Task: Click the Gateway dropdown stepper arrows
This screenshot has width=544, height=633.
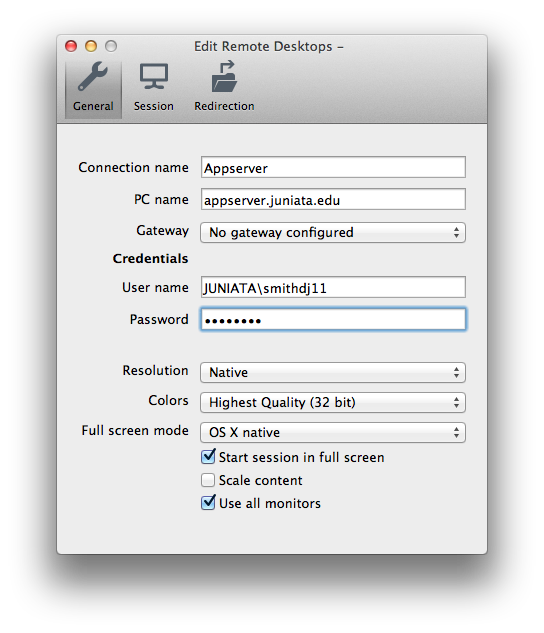Action: click(456, 233)
